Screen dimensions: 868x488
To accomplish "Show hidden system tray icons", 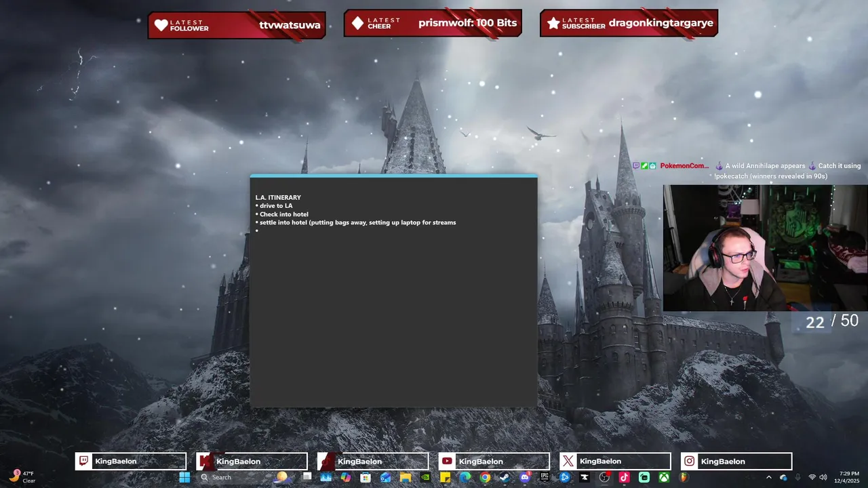I will (x=768, y=477).
